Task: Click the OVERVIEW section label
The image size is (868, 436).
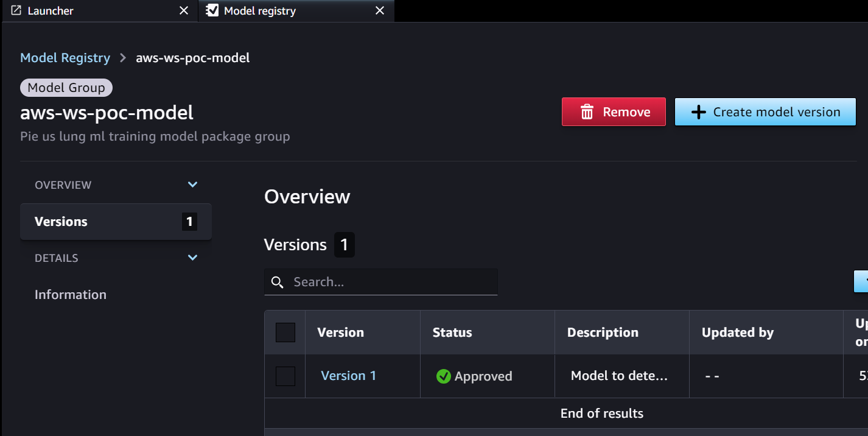Action: point(63,185)
